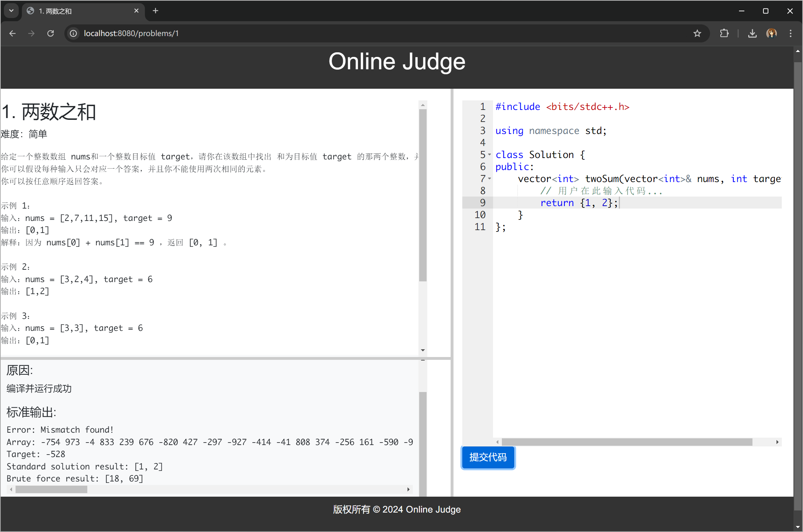Open tab search dropdown arrow
Screen dimensions: 803x532
pyautogui.click(x=11, y=11)
